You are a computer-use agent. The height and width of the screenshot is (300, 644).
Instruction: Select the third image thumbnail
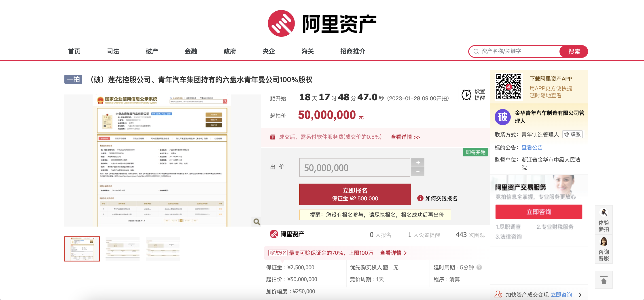[163, 249]
